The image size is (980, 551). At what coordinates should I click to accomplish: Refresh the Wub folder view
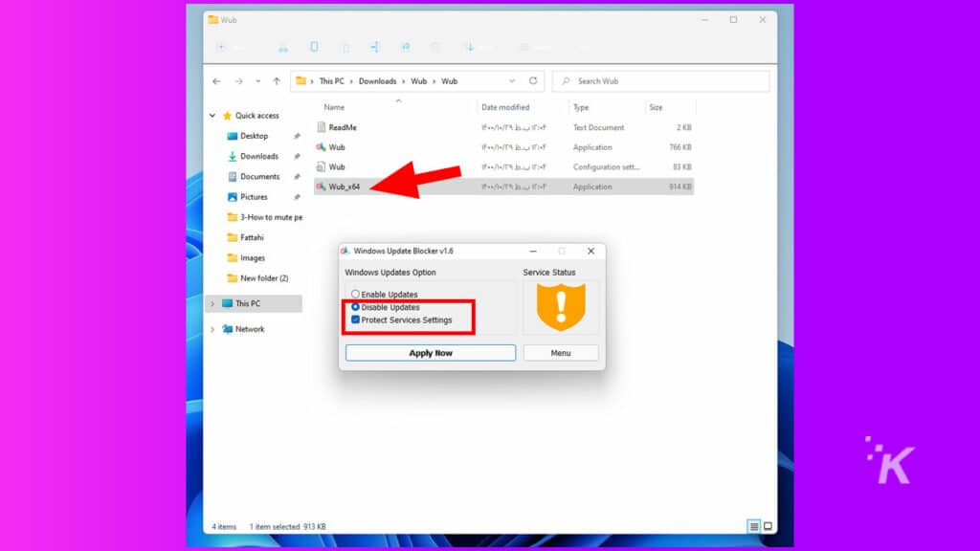533,80
